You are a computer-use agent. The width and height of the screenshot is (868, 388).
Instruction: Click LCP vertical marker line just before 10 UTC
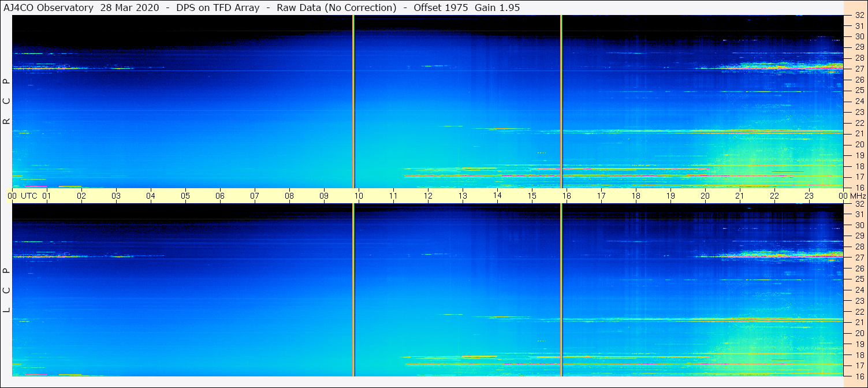pyautogui.click(x=353, y=290)
